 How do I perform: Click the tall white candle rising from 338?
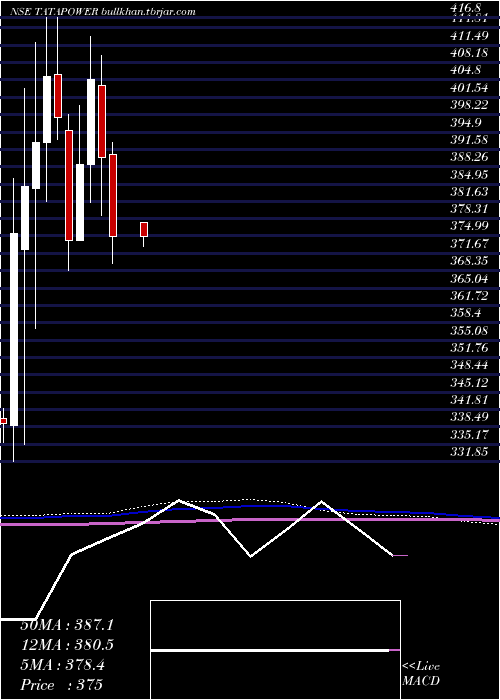click(14, 329)
